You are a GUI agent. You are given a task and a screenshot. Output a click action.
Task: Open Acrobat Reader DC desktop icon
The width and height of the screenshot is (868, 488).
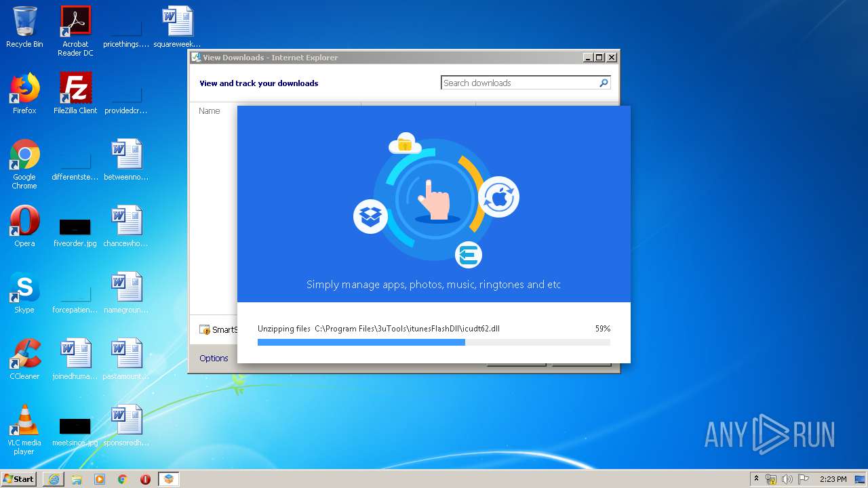(75, 31)
